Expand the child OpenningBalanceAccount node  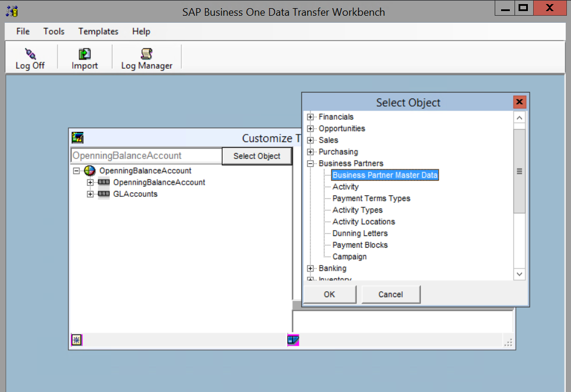coord(90,182)
